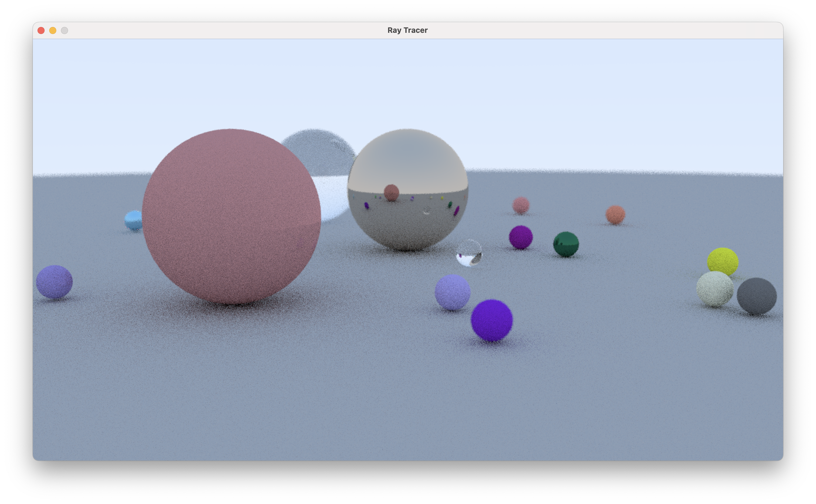Click the large pink matte sphere
Screen dimensions: 816x504
point(231,217)
